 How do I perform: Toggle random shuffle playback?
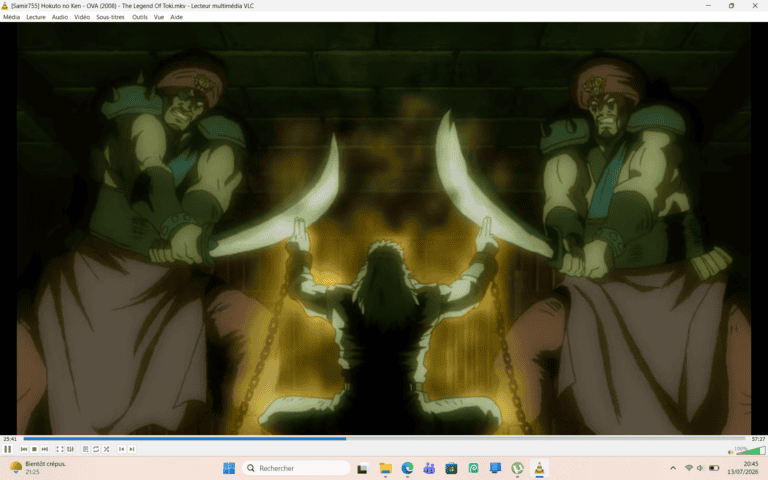click(x=106, y=449)
